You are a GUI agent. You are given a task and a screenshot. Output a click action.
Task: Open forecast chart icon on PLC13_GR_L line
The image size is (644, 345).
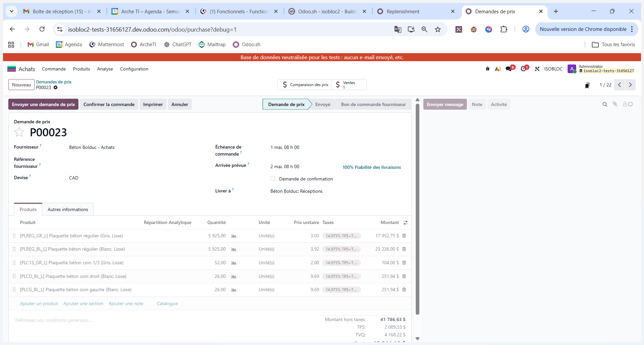[234, 263]
